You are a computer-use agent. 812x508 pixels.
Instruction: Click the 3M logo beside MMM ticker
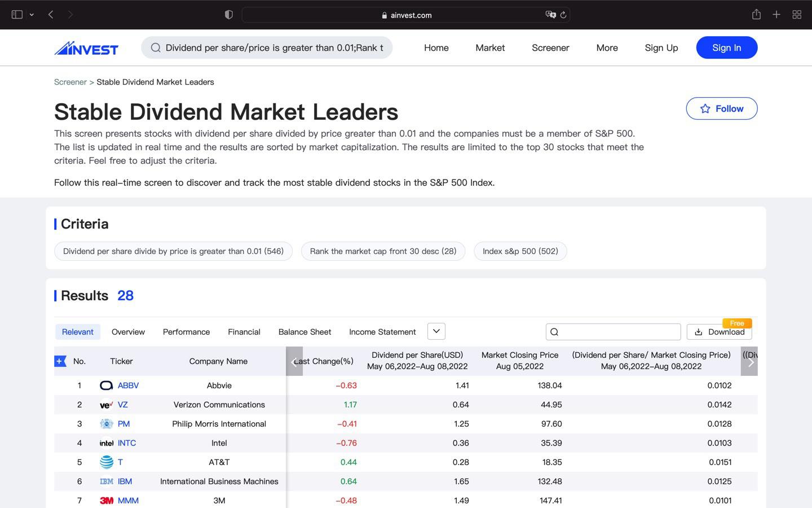[x=106, y=501]
